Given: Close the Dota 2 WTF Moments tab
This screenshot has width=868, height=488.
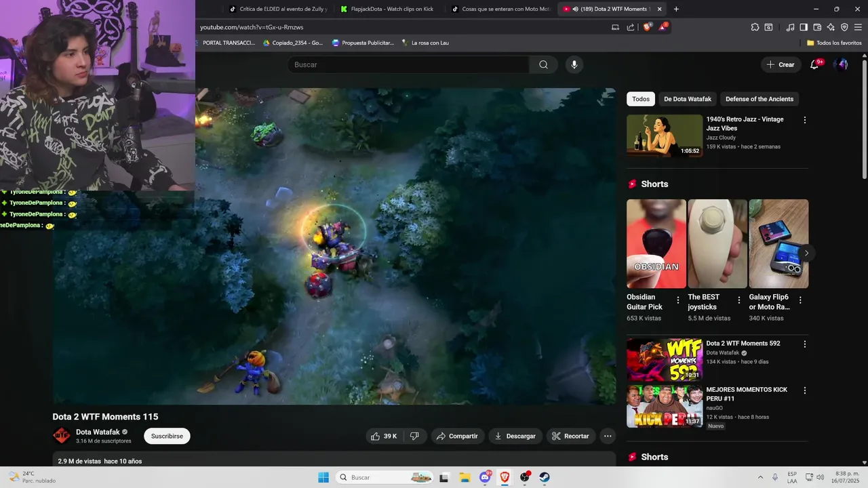Looking at the screenshot, I should click(x=659, y=9).
